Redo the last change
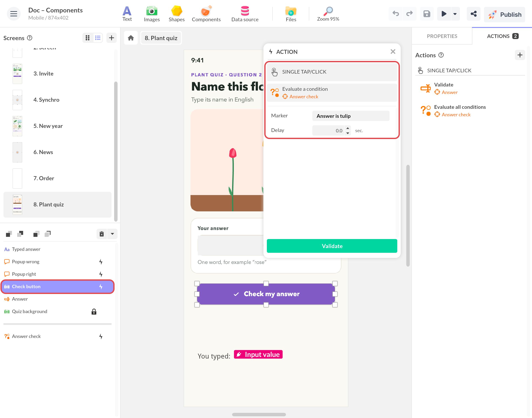The height and width of the screenshot is (418, 532). tap(409, 14)
